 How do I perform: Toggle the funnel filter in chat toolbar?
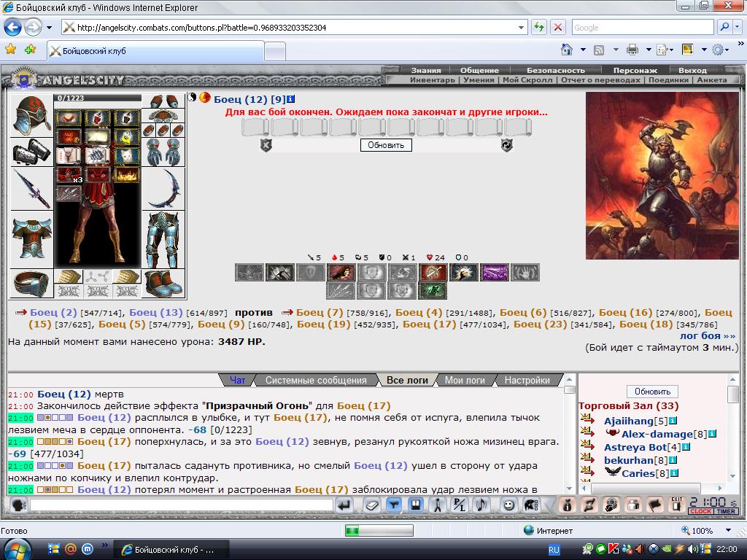tap(393, 505)
